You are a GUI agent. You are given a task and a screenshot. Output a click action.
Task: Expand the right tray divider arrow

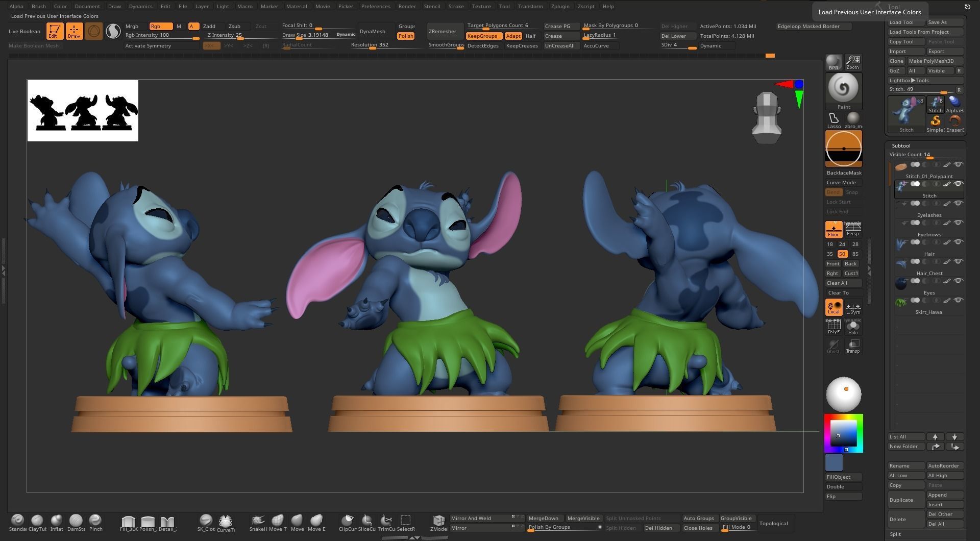coord(869,270)
